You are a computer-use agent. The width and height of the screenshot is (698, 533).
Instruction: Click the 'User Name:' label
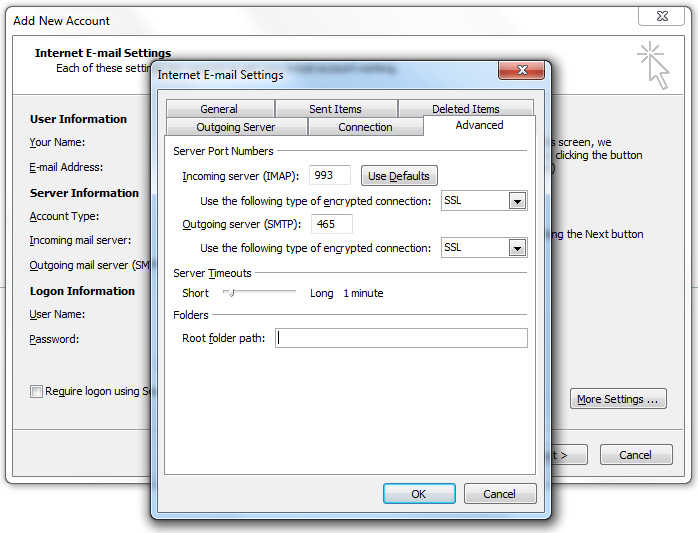[x=57, y=314]
